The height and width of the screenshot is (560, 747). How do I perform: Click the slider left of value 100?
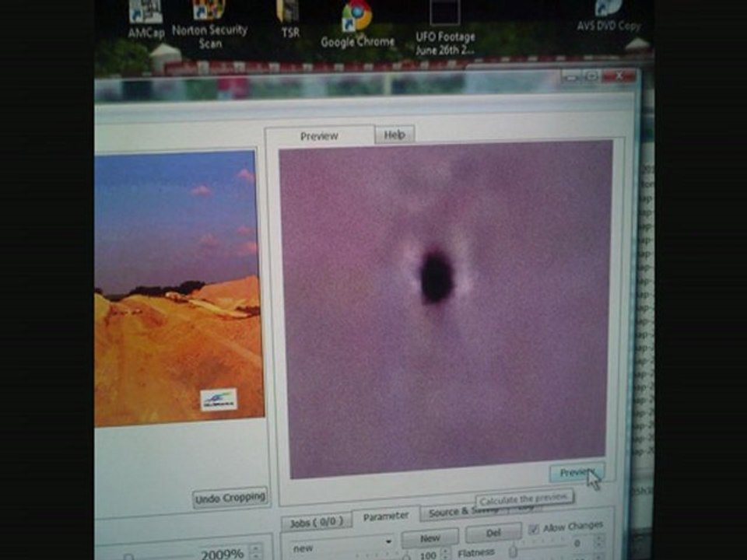click(x=406, y=555)
